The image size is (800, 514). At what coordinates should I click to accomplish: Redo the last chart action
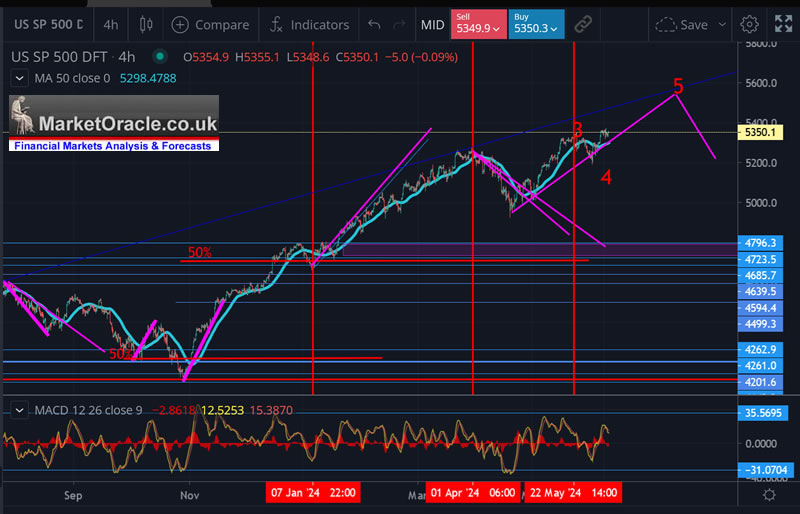tap(399, 25)
